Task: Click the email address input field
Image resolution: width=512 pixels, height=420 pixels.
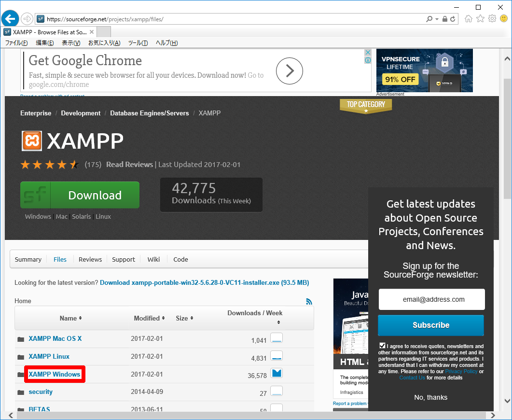Action: tap(431, 299)
